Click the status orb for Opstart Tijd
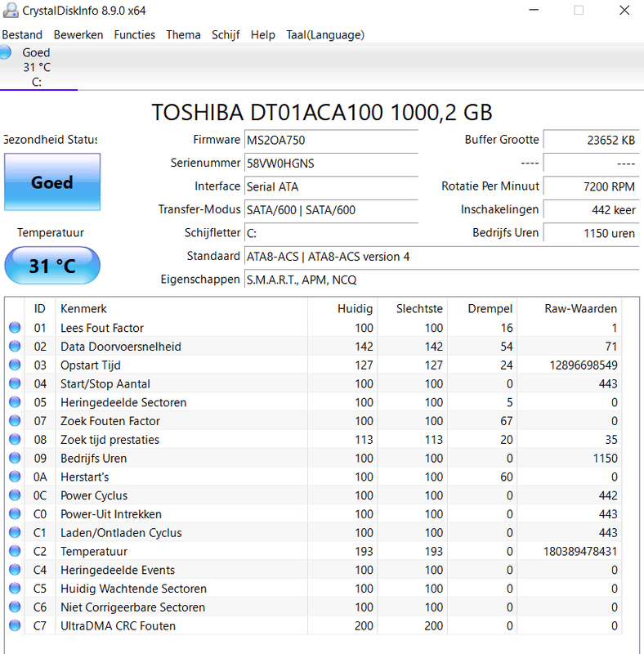 (15, 365)
